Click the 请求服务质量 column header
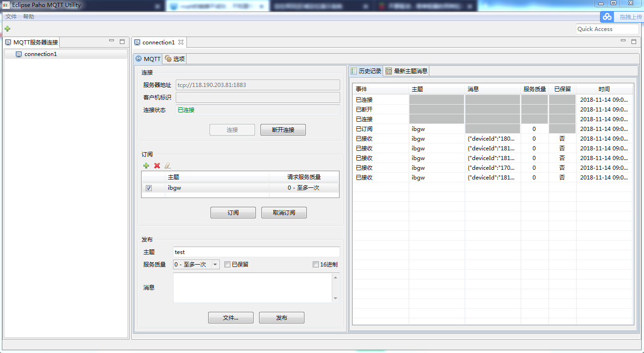The height and width of the screenshot is (353, 644). click(304, 177)
